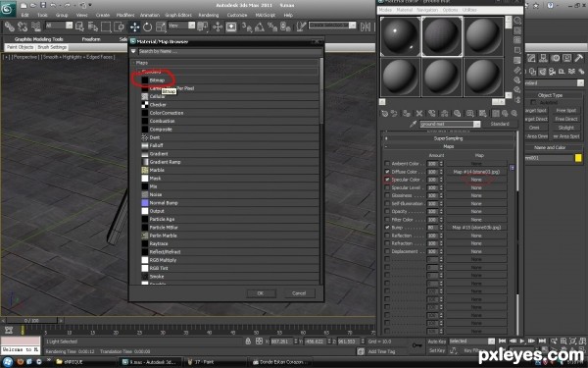The image size is (588, 368).
Task: Enable the Specular Level map checkbox
Action: pos(387,187)
